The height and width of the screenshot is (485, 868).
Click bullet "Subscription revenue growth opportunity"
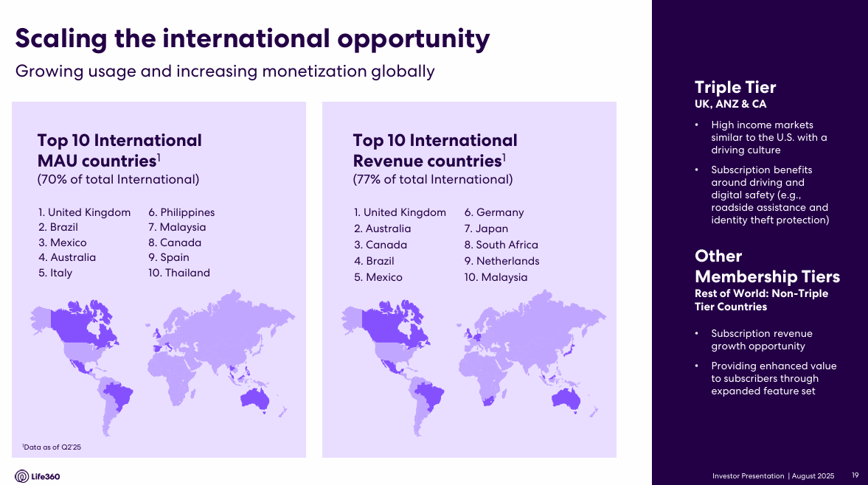point(762,340)
